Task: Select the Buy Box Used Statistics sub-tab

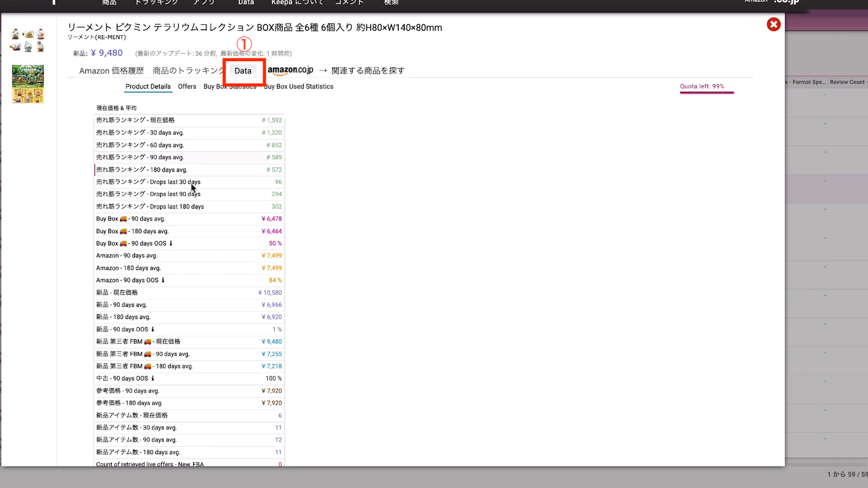Action: coord(299,86)
